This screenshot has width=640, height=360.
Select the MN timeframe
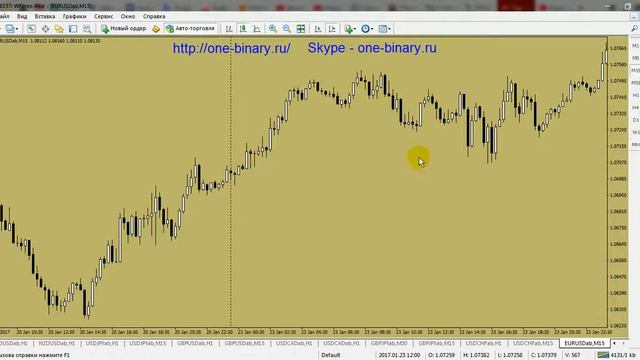(636, 145)
